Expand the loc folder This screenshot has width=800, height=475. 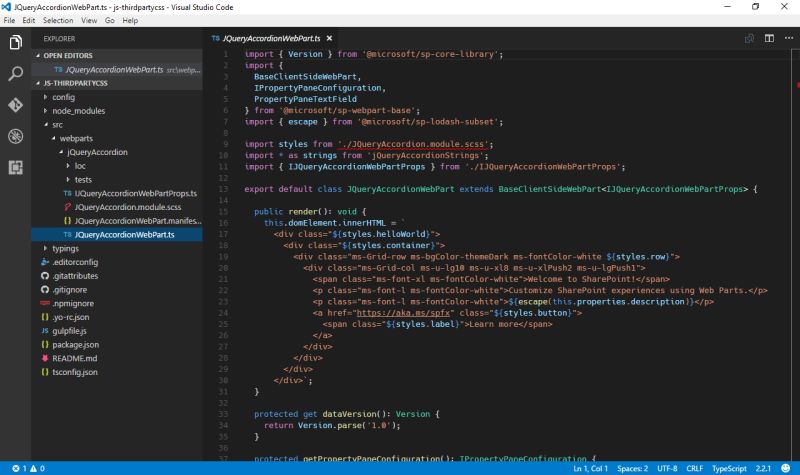pos(117,166)
